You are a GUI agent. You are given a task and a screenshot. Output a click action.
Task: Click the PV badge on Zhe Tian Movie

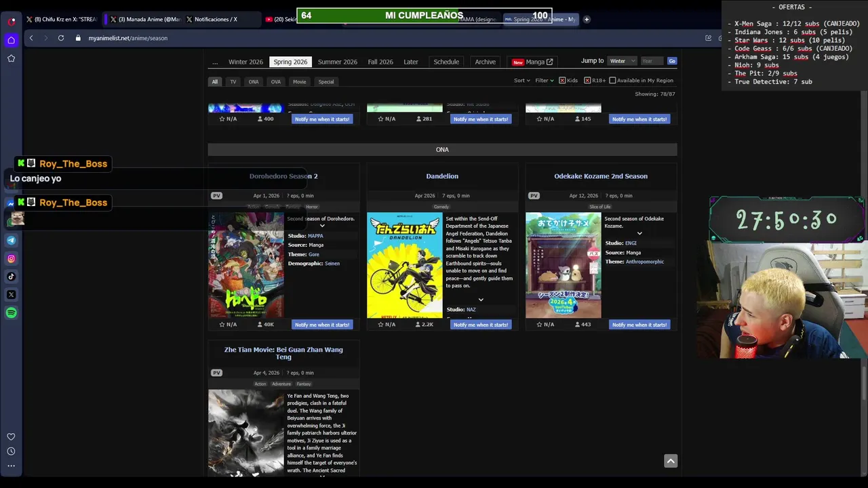(216, 373)
